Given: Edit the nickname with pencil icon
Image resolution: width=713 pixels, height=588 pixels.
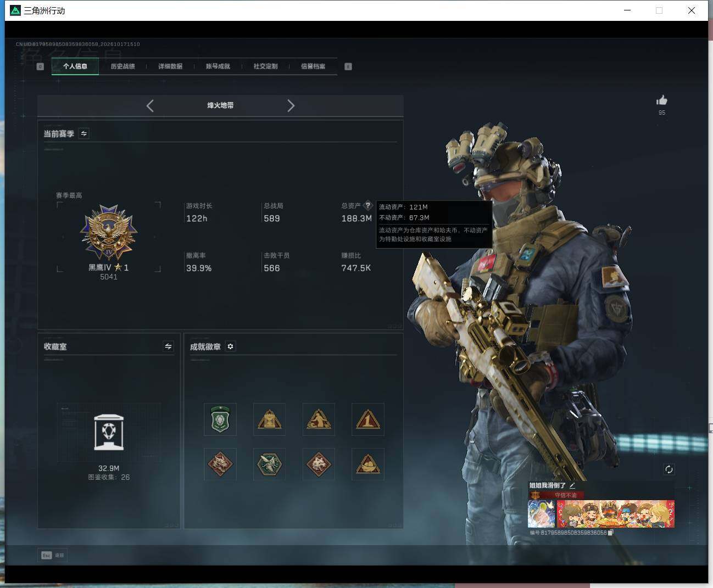Looking at the screenshot, I should [x=572, y=485].
